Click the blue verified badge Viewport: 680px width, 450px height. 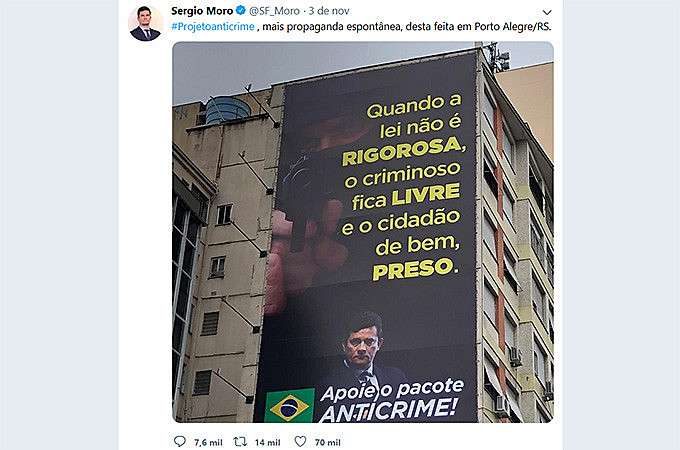coord(241,10)
